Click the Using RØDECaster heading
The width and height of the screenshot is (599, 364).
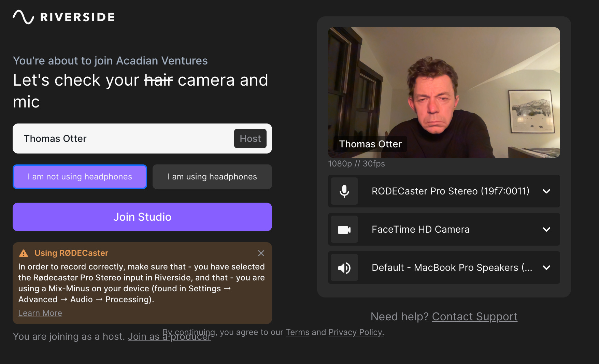(71, 253)
